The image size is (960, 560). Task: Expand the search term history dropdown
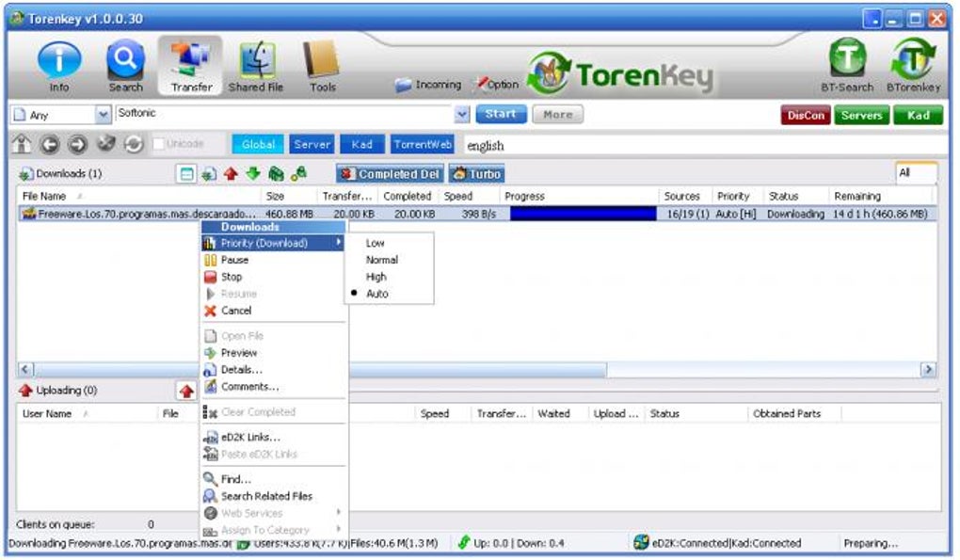[x=461, y=114]
